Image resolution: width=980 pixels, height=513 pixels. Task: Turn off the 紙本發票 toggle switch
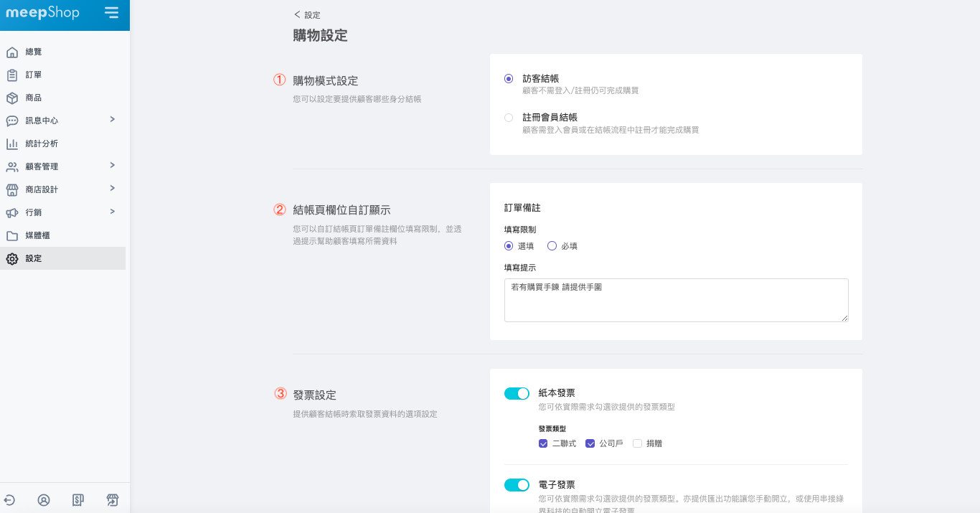(x=517, y=393)
